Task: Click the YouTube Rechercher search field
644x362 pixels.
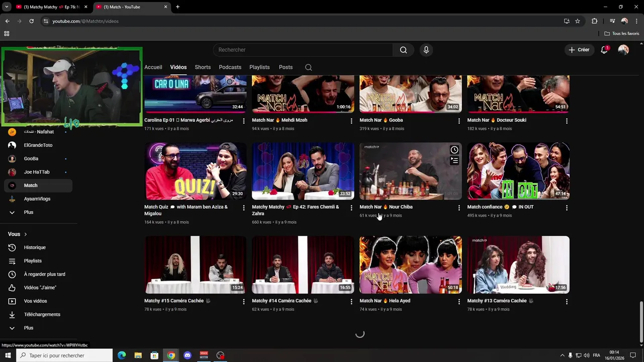Action: (303, 50)
